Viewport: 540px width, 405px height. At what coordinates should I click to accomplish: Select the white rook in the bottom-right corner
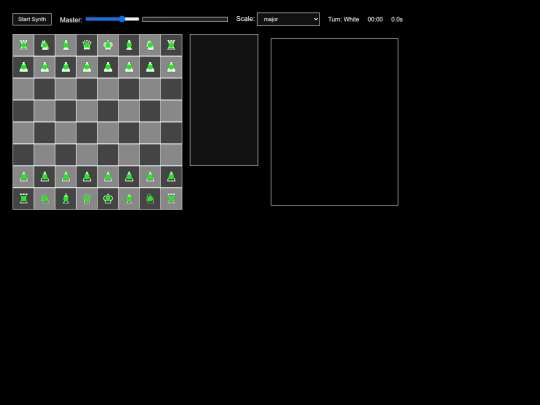(x=171, y=199)
